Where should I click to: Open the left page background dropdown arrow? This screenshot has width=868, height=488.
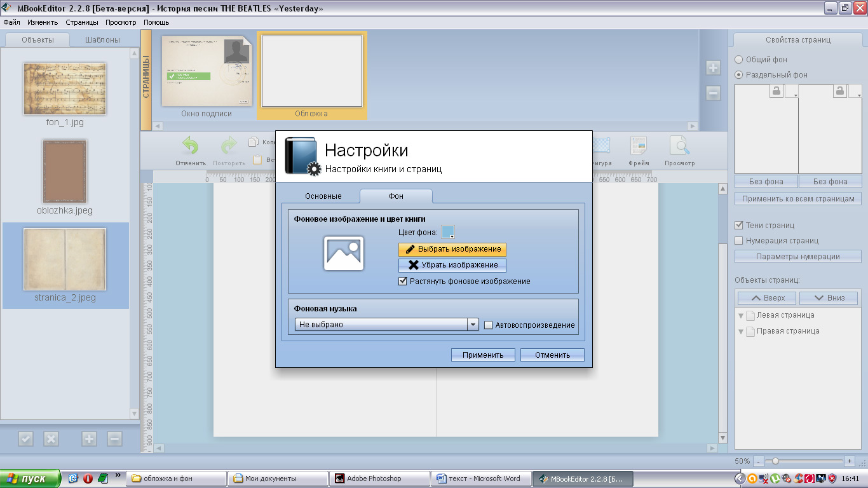(791, 91)
